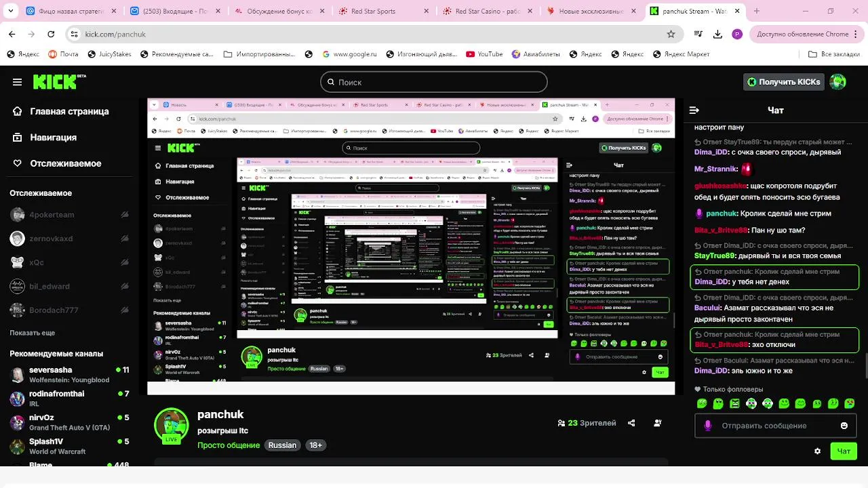Click the purple microphone icon in message box

pyautogui.click(x=708, y=426)
